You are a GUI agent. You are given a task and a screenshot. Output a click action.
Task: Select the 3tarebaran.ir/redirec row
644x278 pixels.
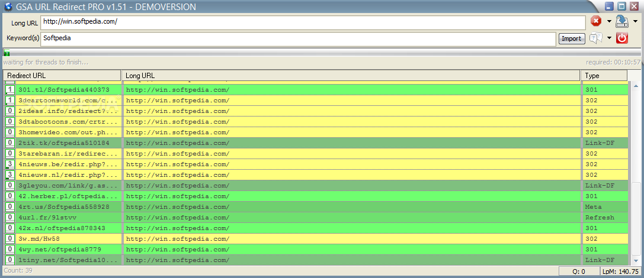(316, 154)
